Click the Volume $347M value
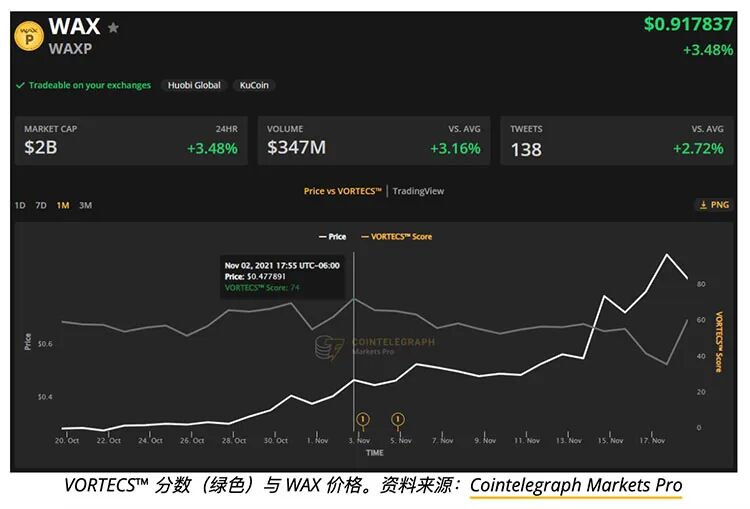The height and width of the screenshot is (509, 750). pyautogui.click(x=297, y=147)
